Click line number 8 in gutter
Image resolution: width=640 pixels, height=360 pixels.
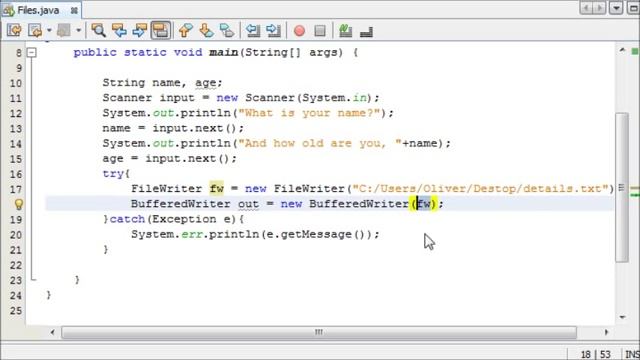19,53
